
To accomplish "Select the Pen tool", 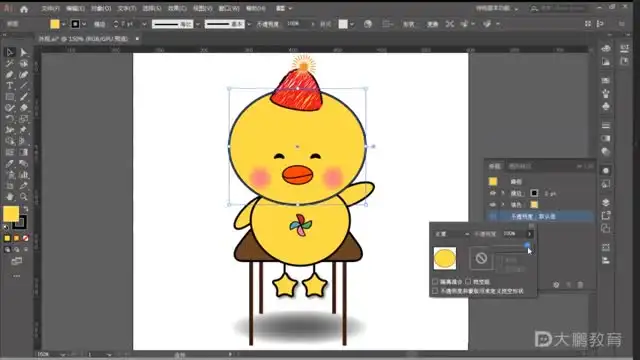I will [10, 75].
